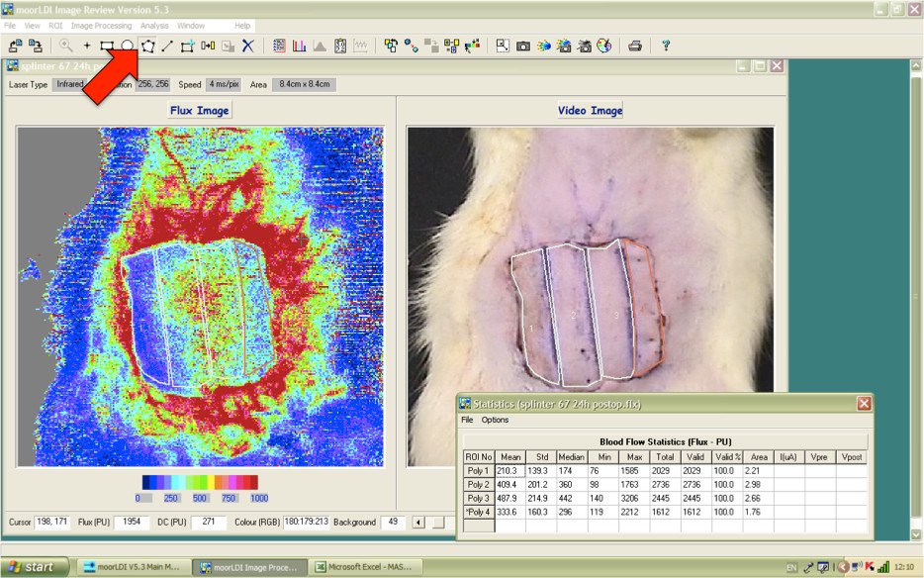924x578 pixels.
Task: Open the Image Processing menu
Action: [101, 25]
